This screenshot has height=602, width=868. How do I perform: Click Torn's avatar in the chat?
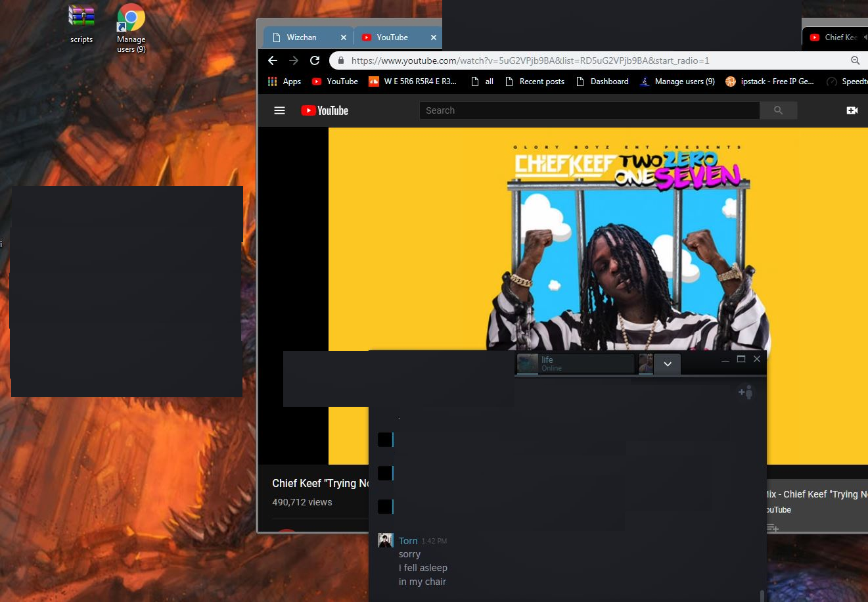[x=386, y=540]
